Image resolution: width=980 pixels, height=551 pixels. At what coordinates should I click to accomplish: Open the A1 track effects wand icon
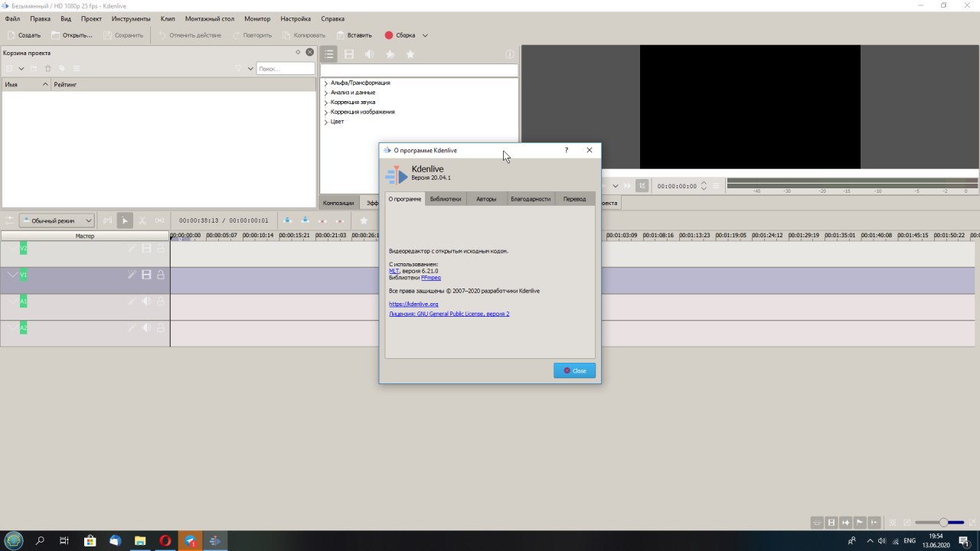[132, 302]
